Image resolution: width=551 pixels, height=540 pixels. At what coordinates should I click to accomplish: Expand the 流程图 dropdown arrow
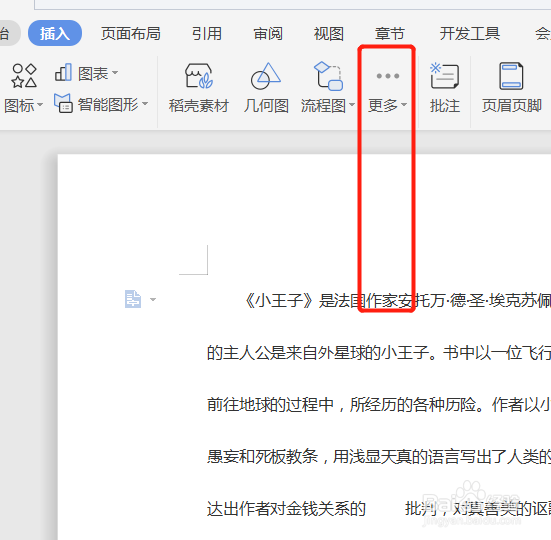[352, 104]
